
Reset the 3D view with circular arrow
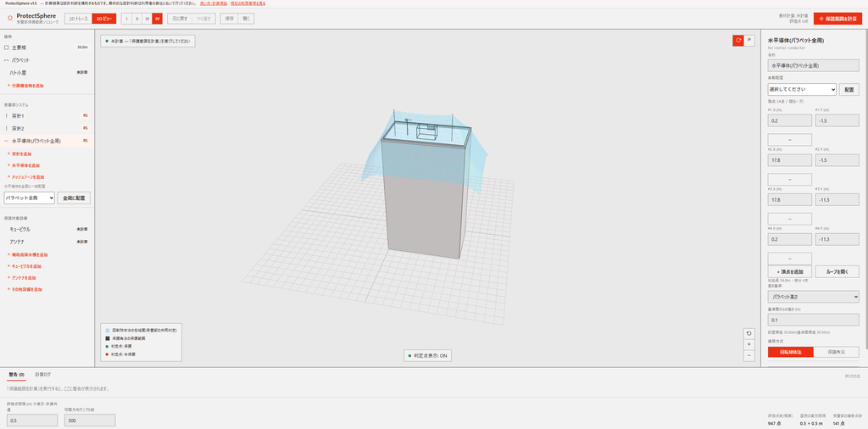tap(749, 333)
